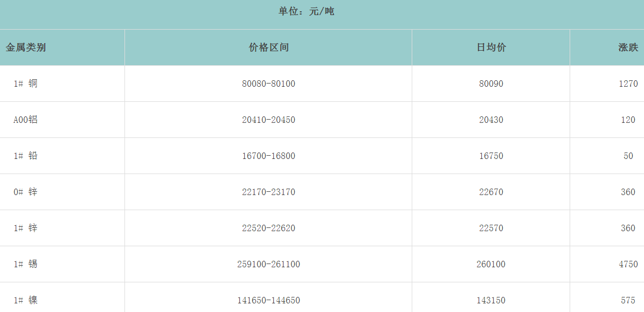Image resolution: width=644 pixels, height=312 pixels.
Task: Click the copper change value 1270
Action: pyautogui.click(x=628, y=84)
